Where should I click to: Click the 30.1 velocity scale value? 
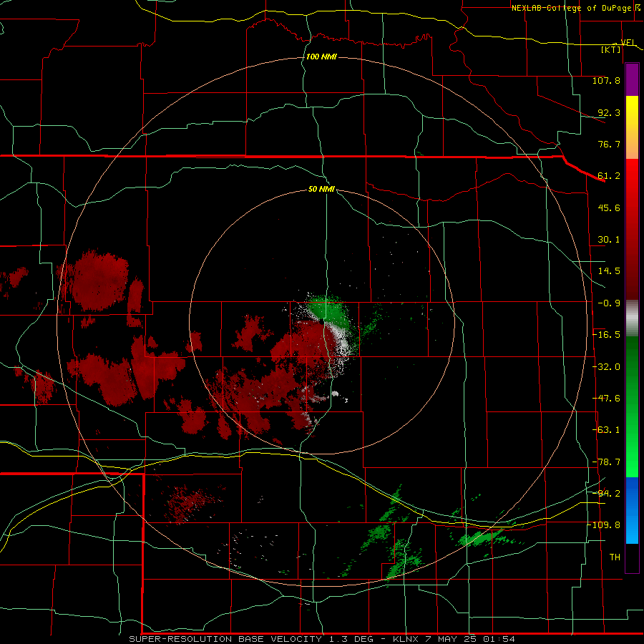coord(609,240)
